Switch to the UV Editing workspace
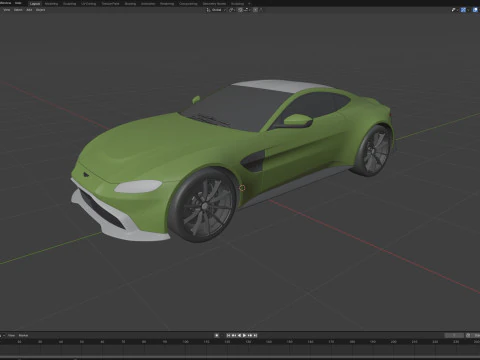Viewport: 480px width, 360px height. 88,4
